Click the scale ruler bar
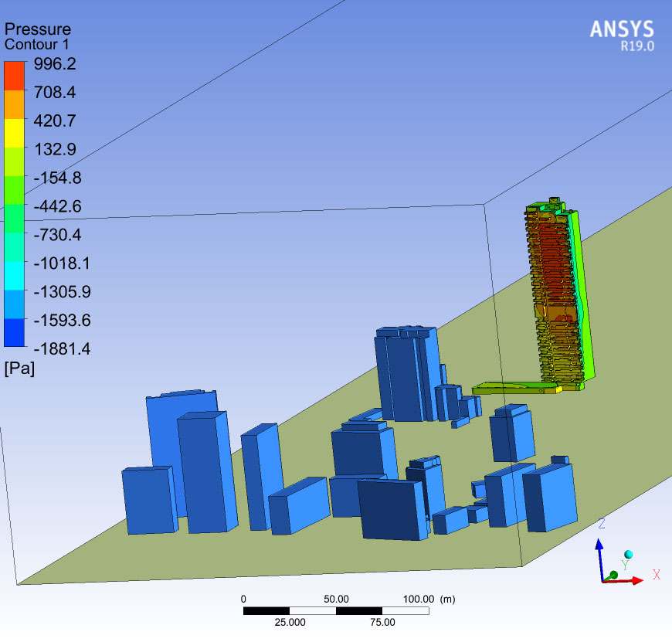Viewport: 672px width, 642px height. (x=336, y=611)
